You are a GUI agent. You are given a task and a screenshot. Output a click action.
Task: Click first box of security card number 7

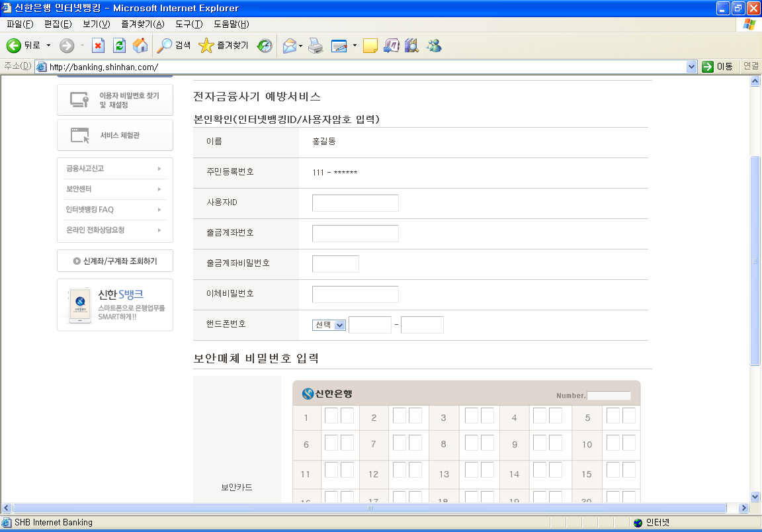(400, 443)
